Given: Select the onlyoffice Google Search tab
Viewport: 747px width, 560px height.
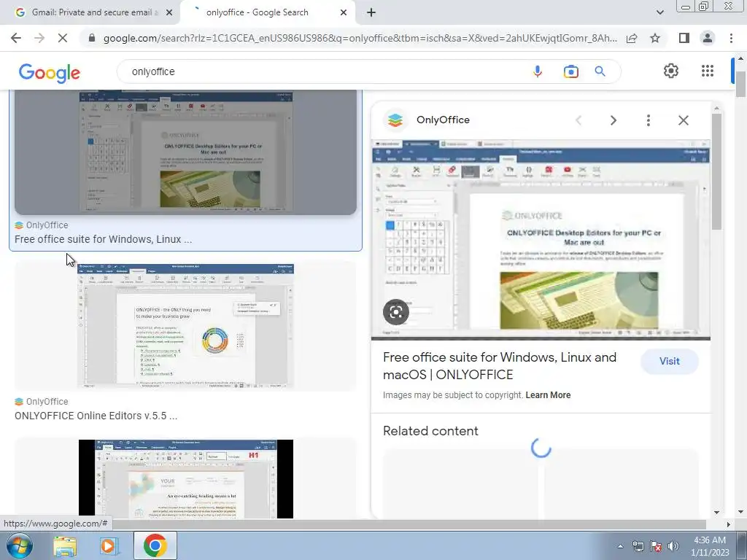Looking at the screenshot, I should tap(267, 12).
